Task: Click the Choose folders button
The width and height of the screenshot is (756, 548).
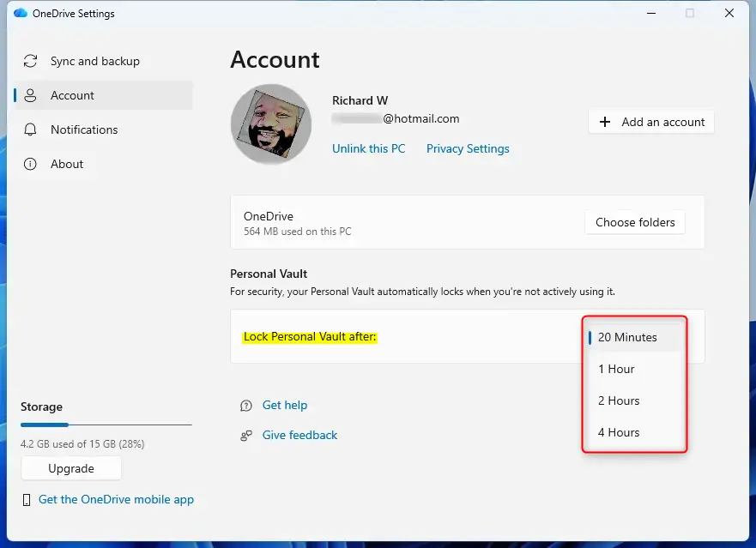Action: (x=635, y=222)
